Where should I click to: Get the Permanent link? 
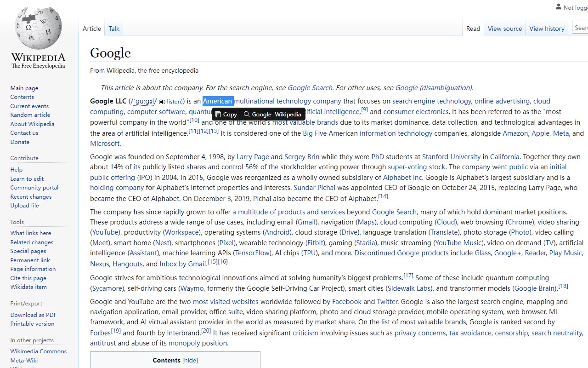tap(30, 260)
